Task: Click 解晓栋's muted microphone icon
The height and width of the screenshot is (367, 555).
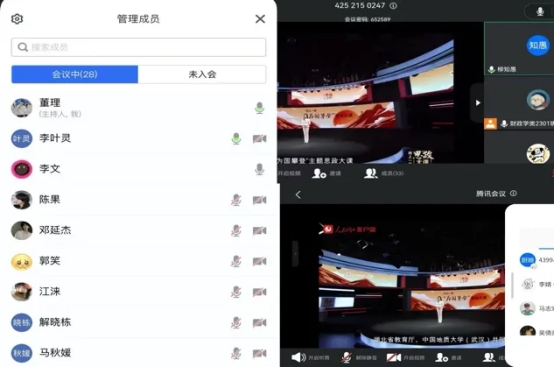Action: point(236,322)
